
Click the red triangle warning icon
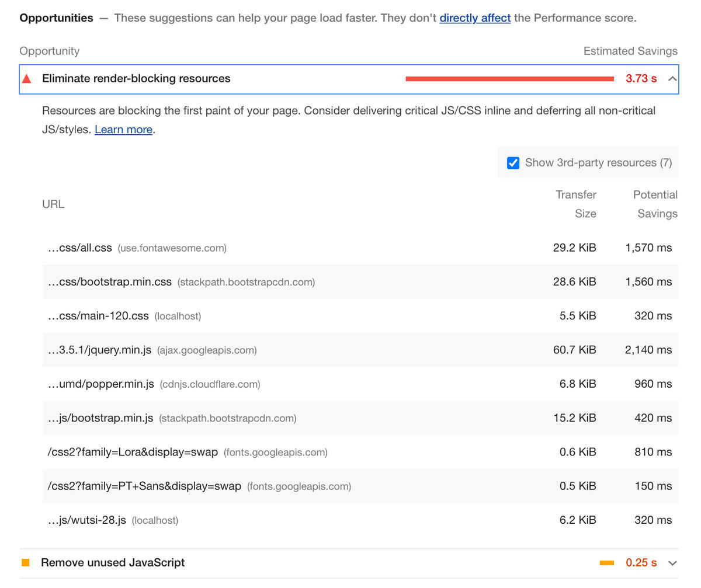tap(26, 79)
